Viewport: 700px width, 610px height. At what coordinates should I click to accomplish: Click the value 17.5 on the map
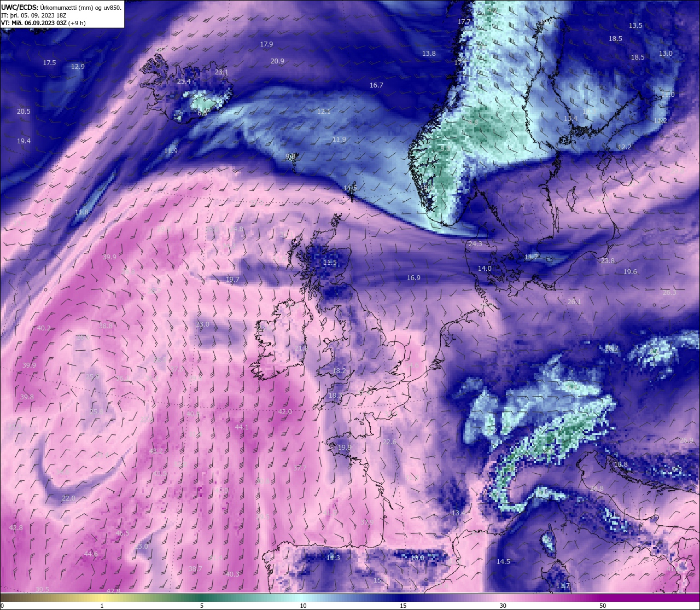coord(49,63)
